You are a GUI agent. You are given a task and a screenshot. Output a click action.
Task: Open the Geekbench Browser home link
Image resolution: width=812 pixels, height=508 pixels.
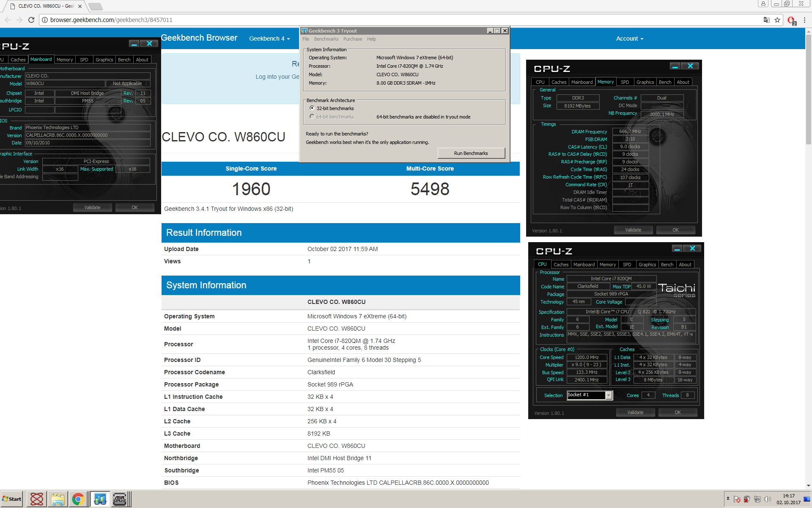coord(199,38)
